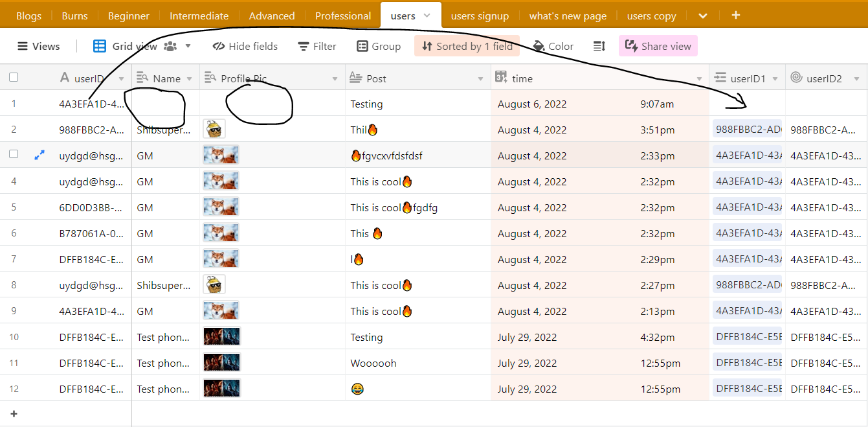Open the users copy tab
Viewport: 868px width, 427px height.
652,16
